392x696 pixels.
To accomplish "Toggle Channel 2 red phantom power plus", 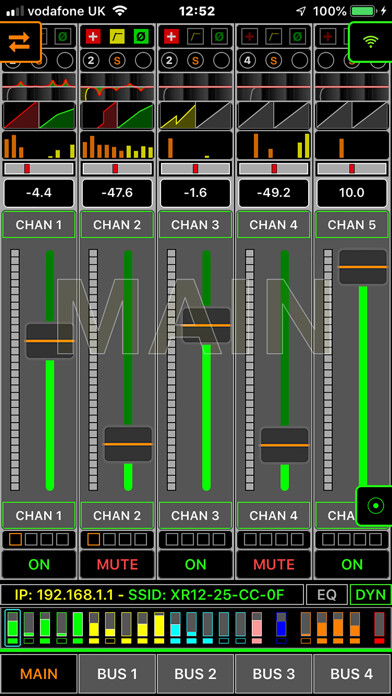I will click(93, 36).
